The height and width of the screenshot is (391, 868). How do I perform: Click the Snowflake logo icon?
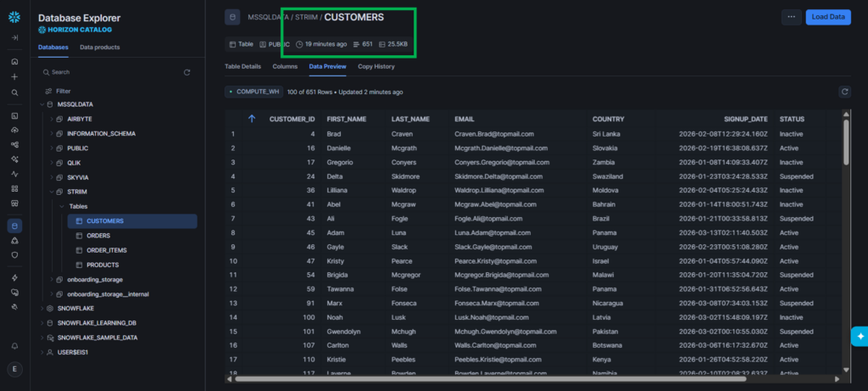[14, 17]
